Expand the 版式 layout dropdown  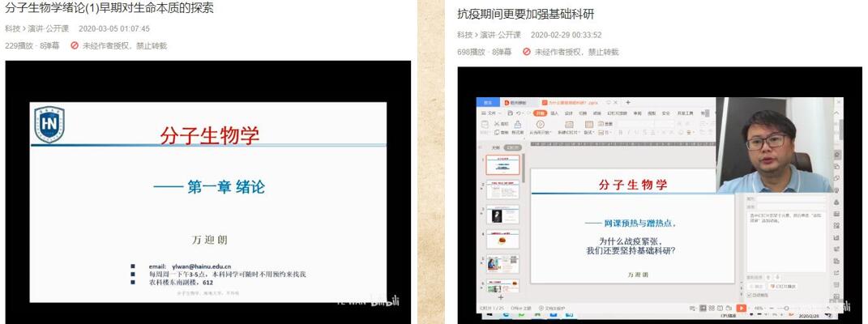pos(589,133)
